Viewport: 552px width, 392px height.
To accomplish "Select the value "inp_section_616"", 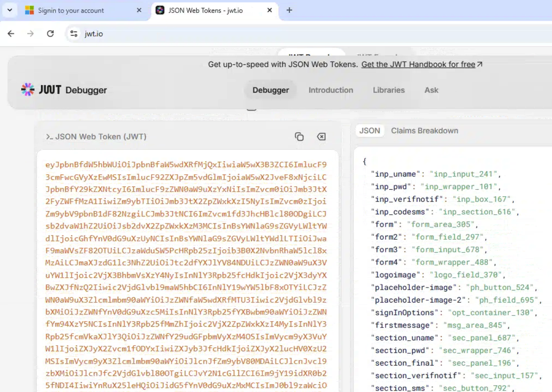I will [477, 212].
